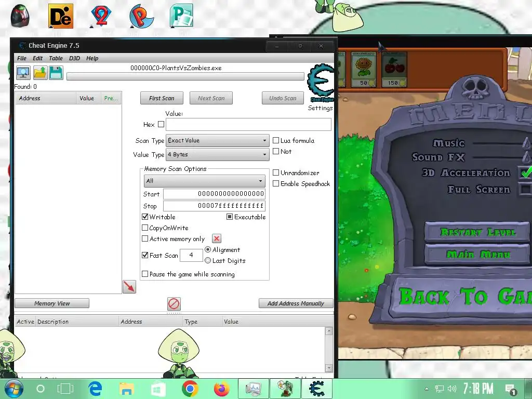Click the Value input field

tap(248, 125)
